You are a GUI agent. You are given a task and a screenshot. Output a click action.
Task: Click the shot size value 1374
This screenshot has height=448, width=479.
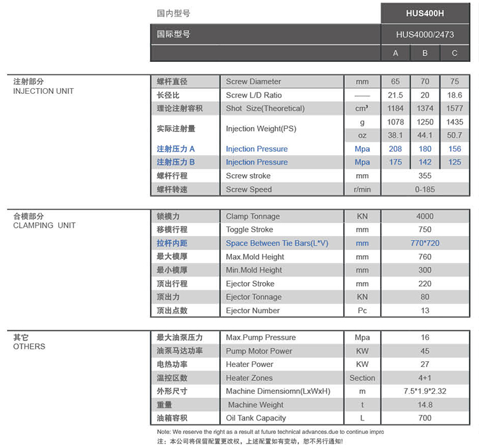[425, 108]
